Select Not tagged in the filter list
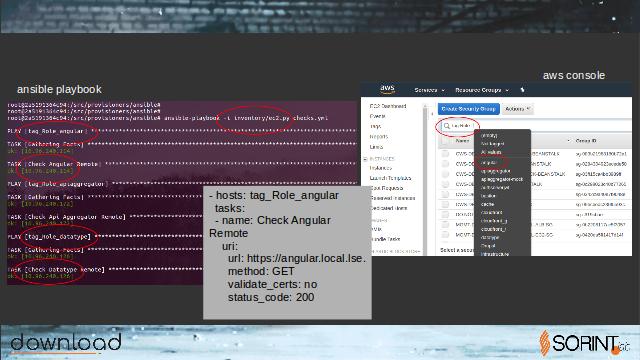The image size is (640, 360). pos(492,144)
